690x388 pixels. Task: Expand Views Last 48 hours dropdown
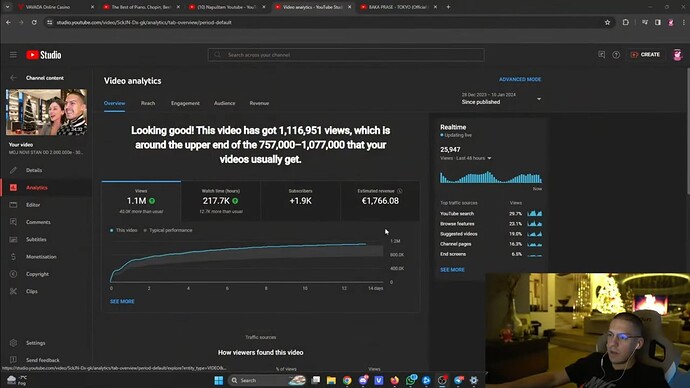[x=466, y=158]
